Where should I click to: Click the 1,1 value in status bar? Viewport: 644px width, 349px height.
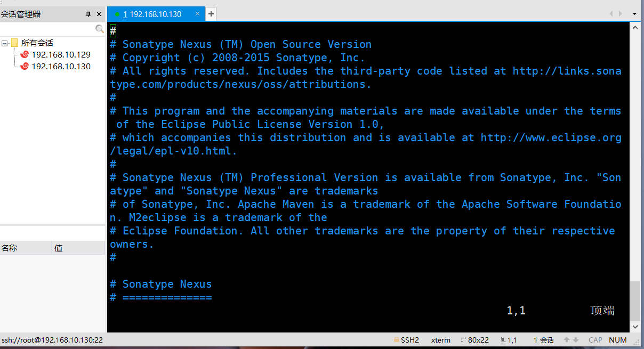tap(512, 340)
